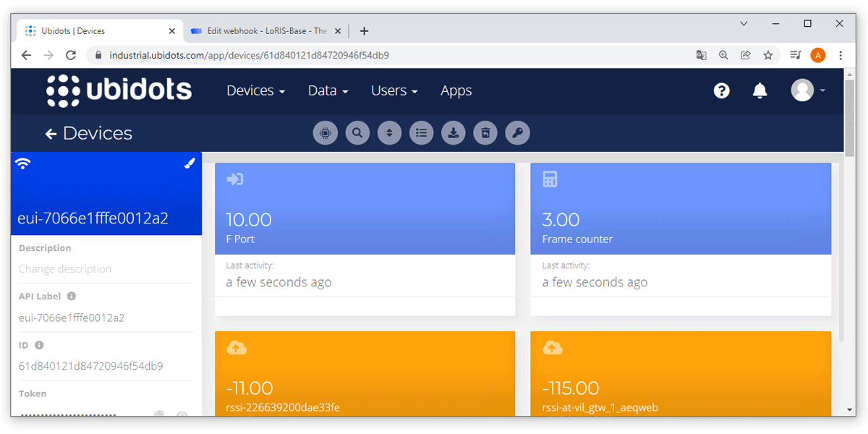Click the Ubidots logo
This screenshot has height=434, width=868.
tap(119, 90)
